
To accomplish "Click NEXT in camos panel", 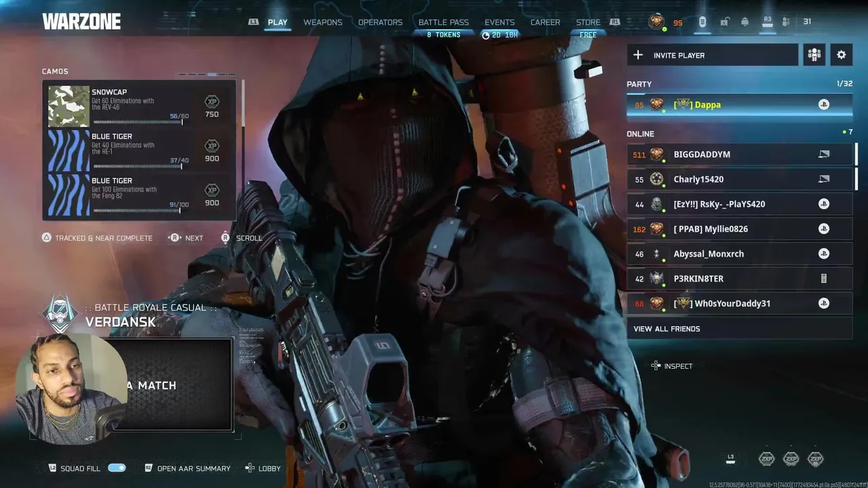I will [x=186, y=238].
